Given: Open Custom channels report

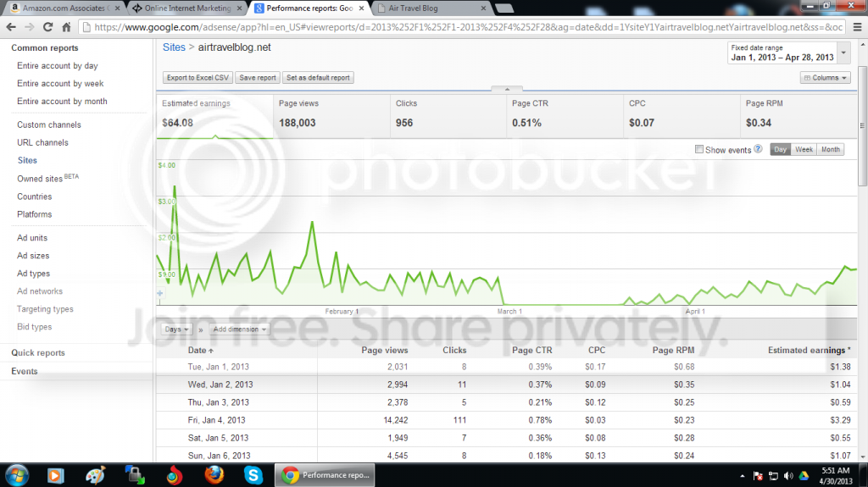Looking at the screenshot, I should 48,125.
